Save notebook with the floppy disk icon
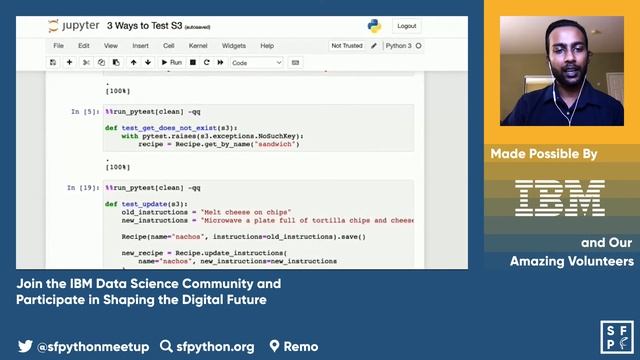This screenshot has height=360, width=640. pyautogui.click(x=53, y=62)
